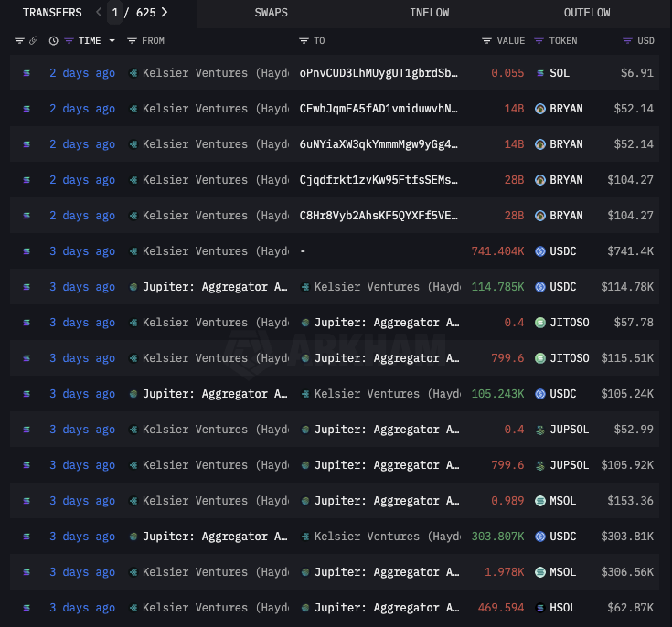Viewport: 672px width, 627px height.
Task: Select the TRANSFERS tab
Action: (x=52, y=13)
